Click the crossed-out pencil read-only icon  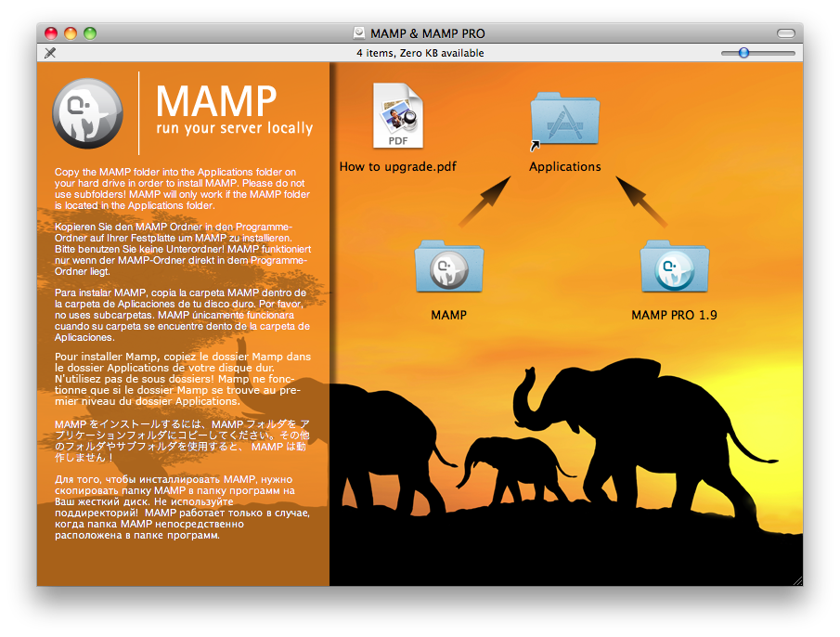tap(50, 53)
